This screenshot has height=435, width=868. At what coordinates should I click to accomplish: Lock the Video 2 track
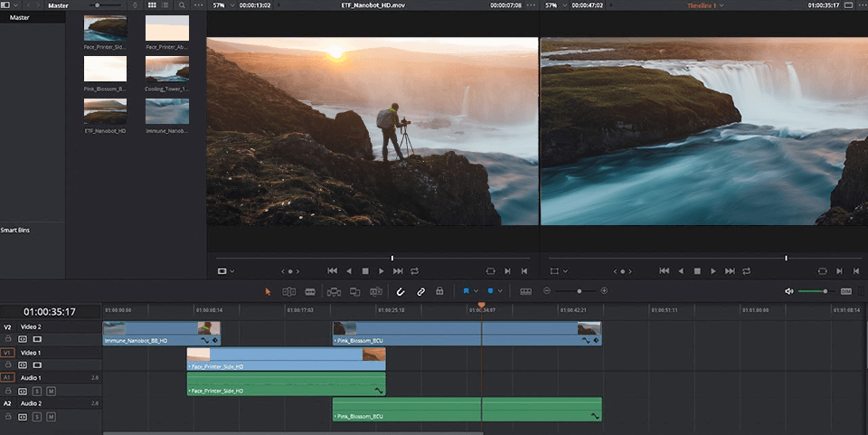pyautogui.click(x=8, y=339)
